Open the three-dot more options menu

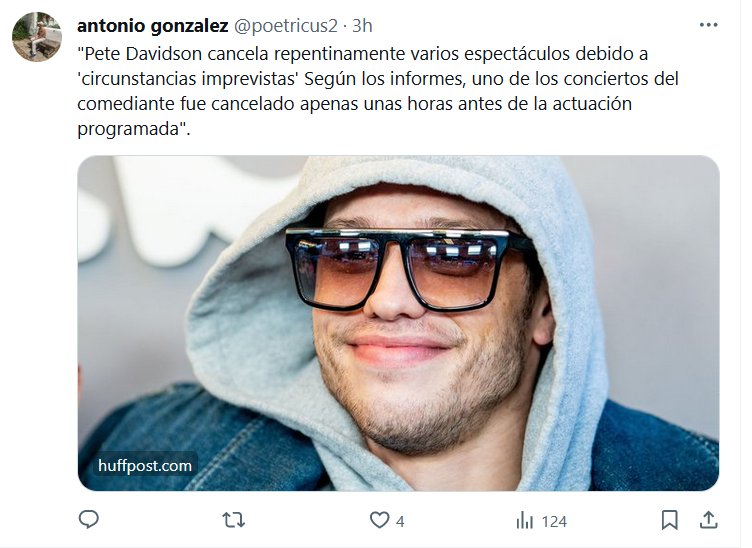point(708,25)
